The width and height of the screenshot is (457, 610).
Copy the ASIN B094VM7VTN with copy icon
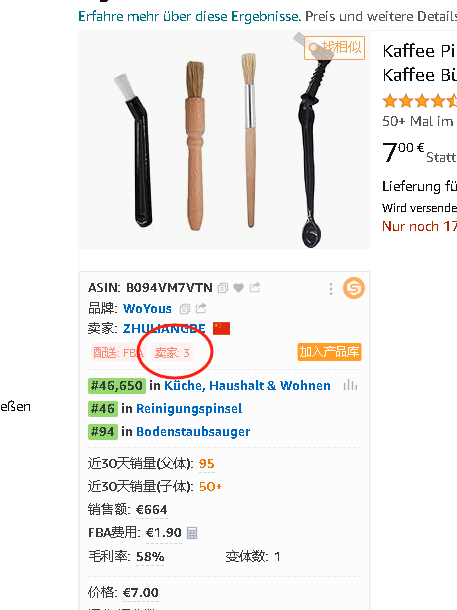[223, 288]
